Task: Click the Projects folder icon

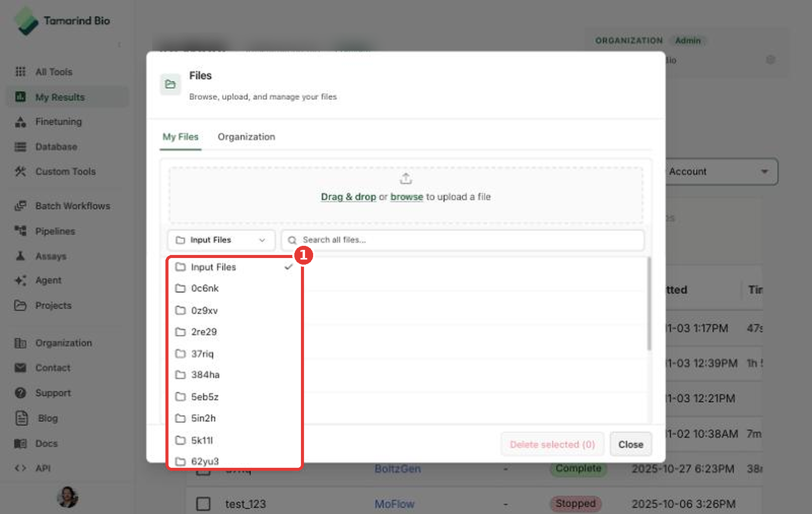Action: pos(20,305)
